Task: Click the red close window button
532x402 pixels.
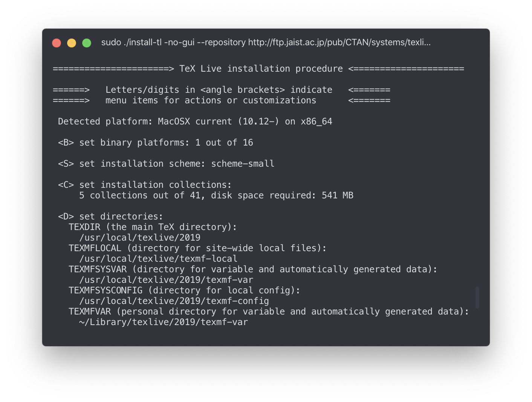Action: (57, 43)
